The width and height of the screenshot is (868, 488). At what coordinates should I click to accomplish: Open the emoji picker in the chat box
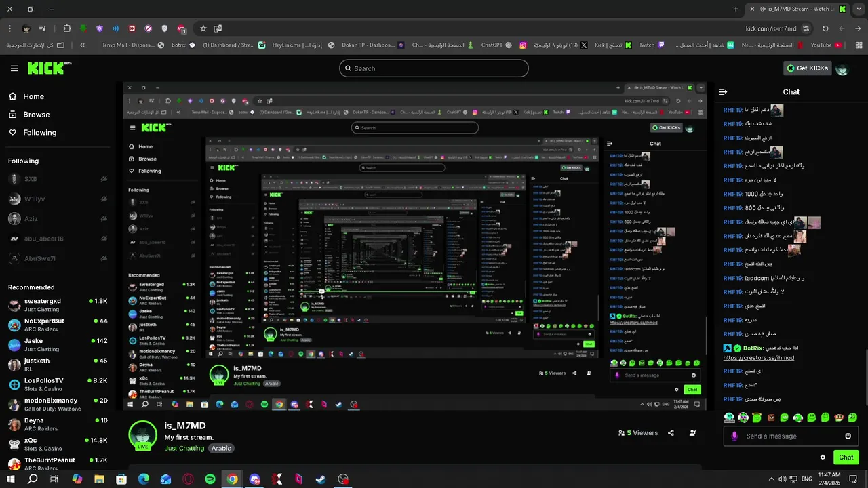pyautogui.click(x=848, y=436)
